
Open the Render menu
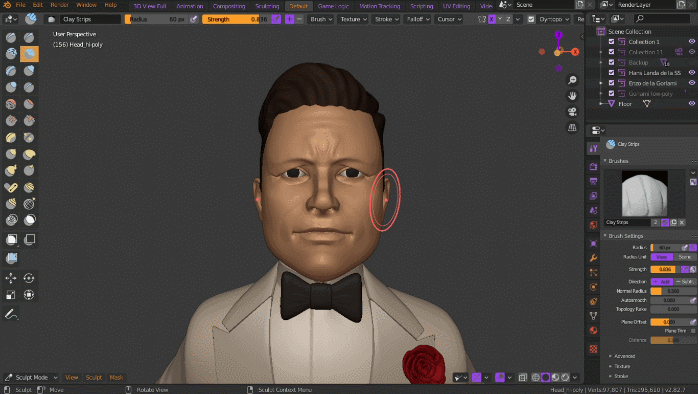tap(60, 5)
